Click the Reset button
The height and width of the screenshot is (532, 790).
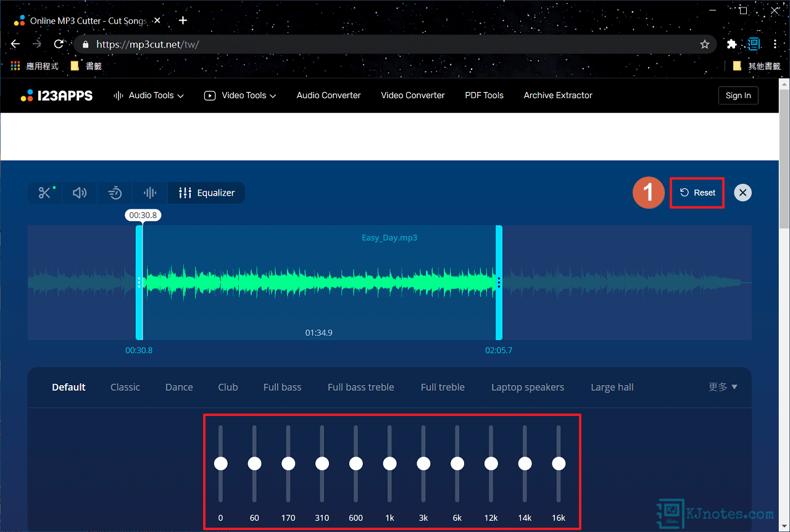click(x=697, y=192)
